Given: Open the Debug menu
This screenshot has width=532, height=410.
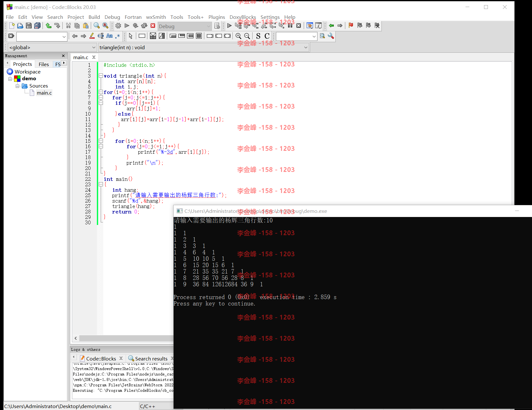Looking at the screenshot, I should (x=112, y=17).
